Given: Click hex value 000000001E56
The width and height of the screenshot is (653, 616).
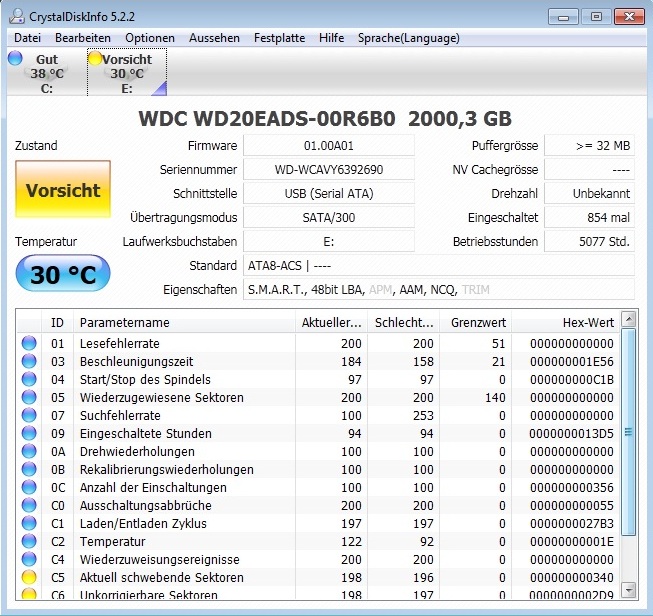Looking at the screenshot, I should (571, 362).
